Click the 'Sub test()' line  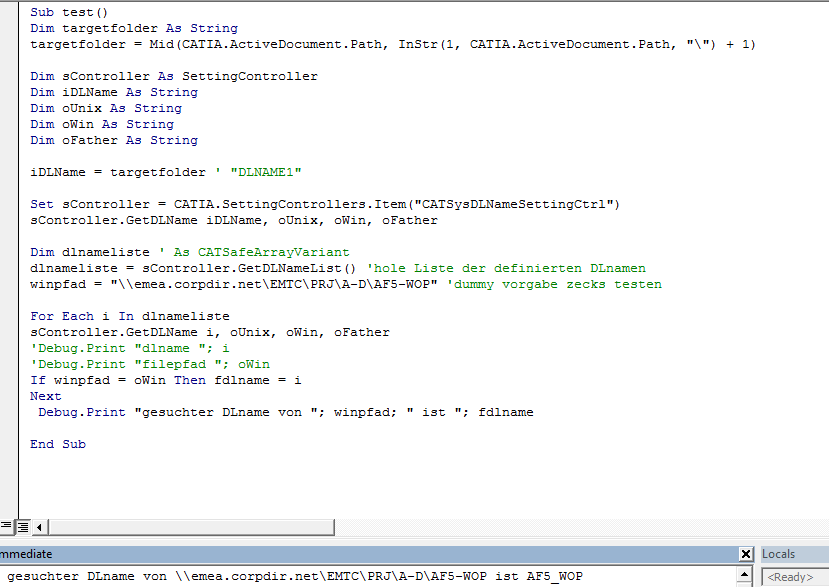pyautogui.click(x=69, y=12)
